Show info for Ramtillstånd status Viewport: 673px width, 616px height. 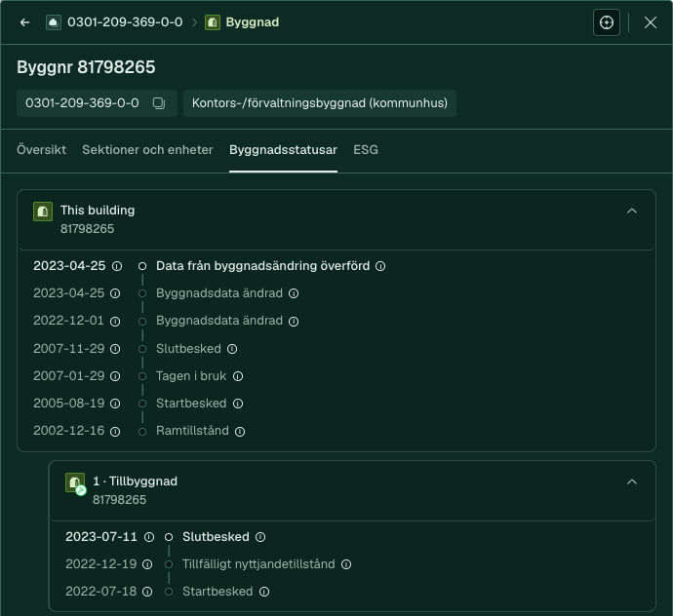tap(240, 432)
